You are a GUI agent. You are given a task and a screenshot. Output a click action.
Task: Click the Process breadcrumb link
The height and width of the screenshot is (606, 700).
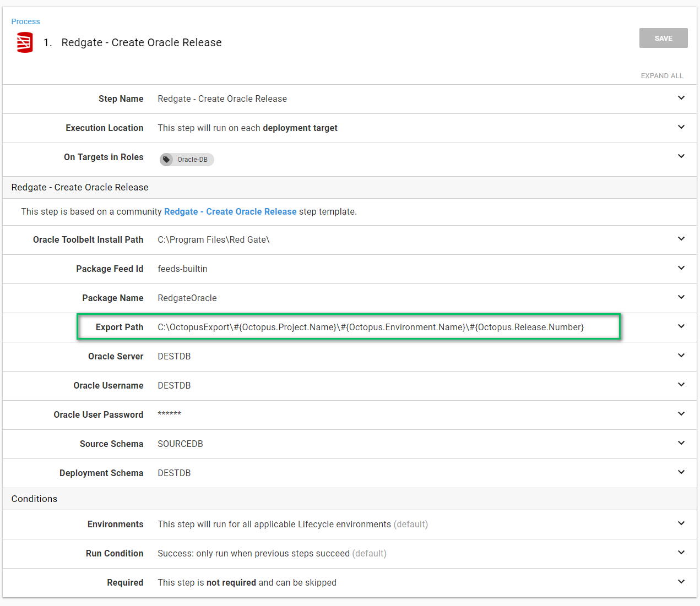(x=25, y=21)
